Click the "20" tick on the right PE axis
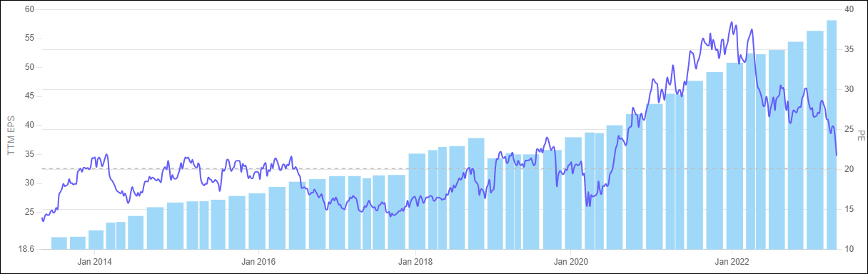This screenshot has width=868, height=274. point(849,169)
